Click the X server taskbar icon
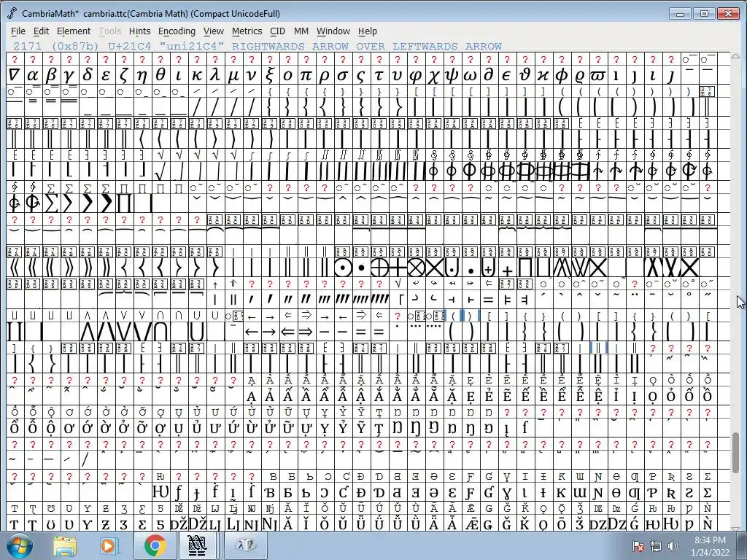The width and height of the screenshot is (747, 560). 246,545
